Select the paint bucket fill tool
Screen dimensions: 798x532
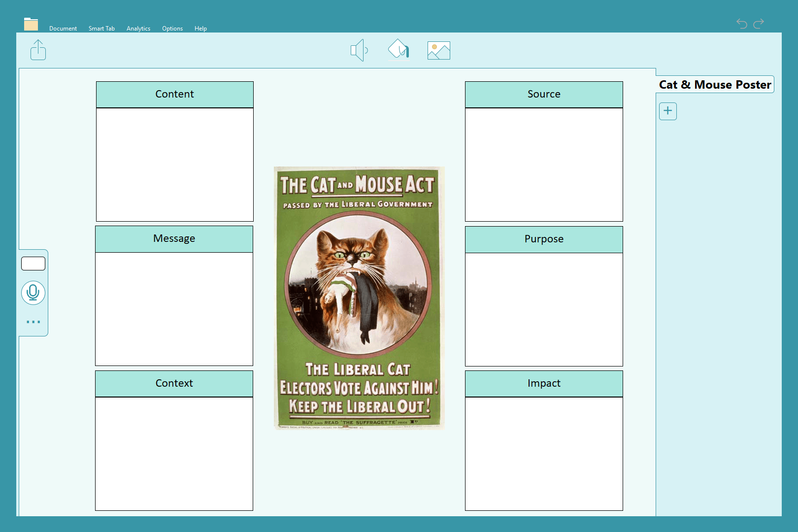tap(399, 50)
